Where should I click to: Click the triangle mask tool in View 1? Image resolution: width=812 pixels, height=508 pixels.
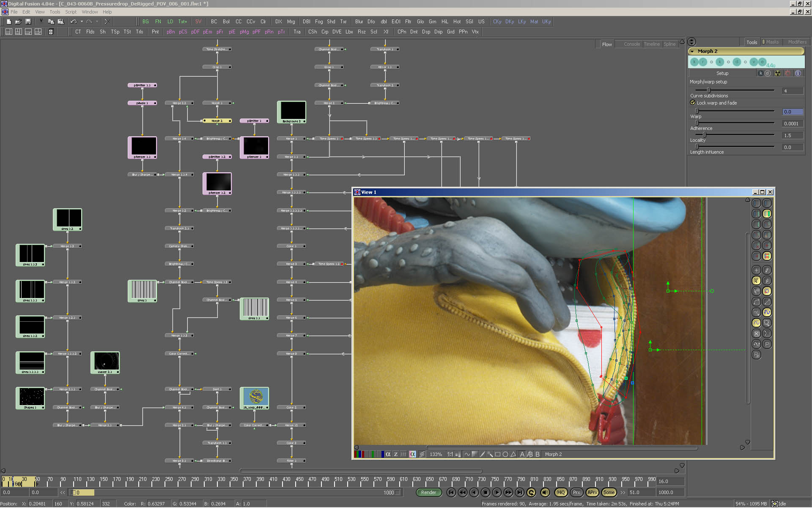pos(513,454)
